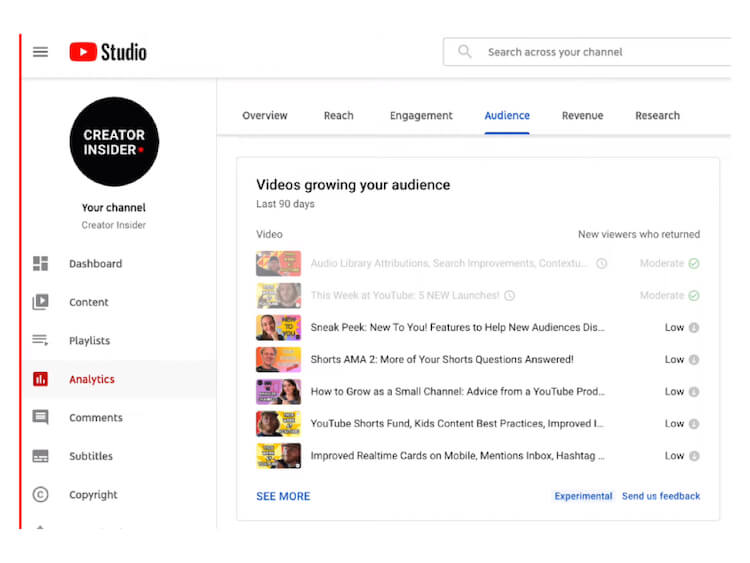Click green check icon on Audio Library row
Image resolution: width=750 pixels, height=563 pixels.
(694, 264)
